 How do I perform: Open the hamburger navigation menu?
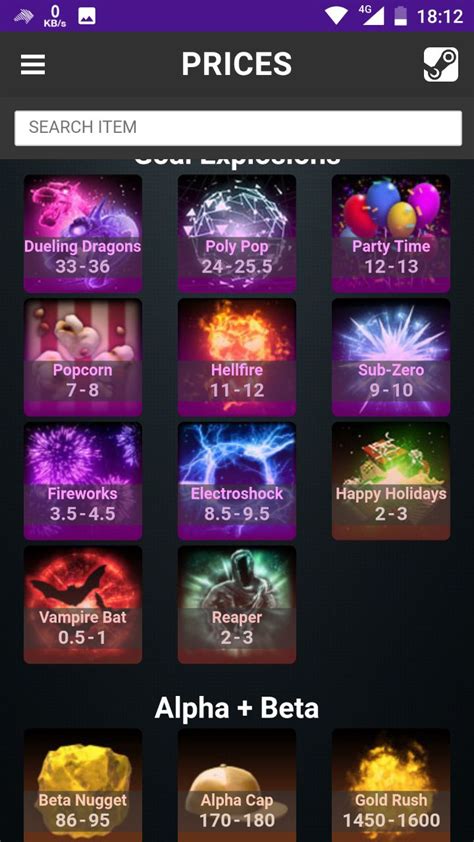point(33,65)
